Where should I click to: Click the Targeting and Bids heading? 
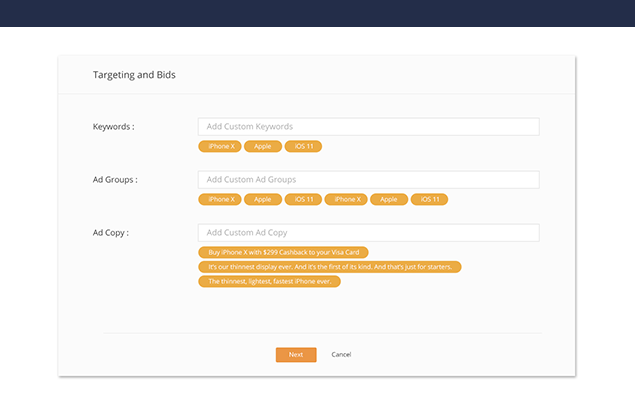click(x=134, y=75)
